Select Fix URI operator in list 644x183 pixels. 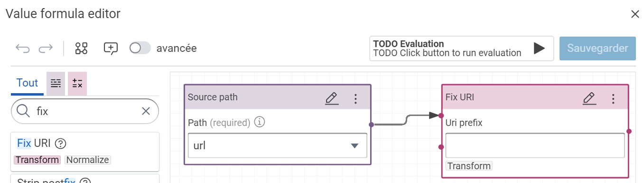[x=85, y=152]
